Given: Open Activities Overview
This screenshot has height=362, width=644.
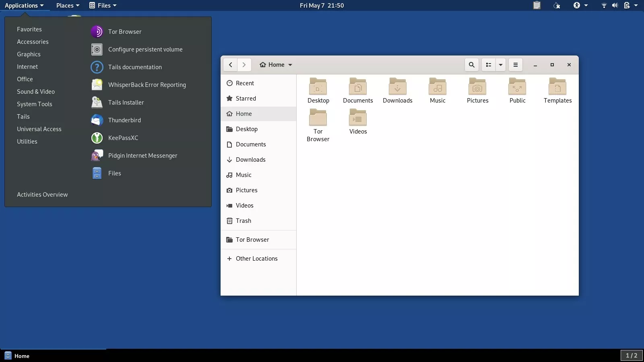Looking at the screenshot, I should [42, 195].
